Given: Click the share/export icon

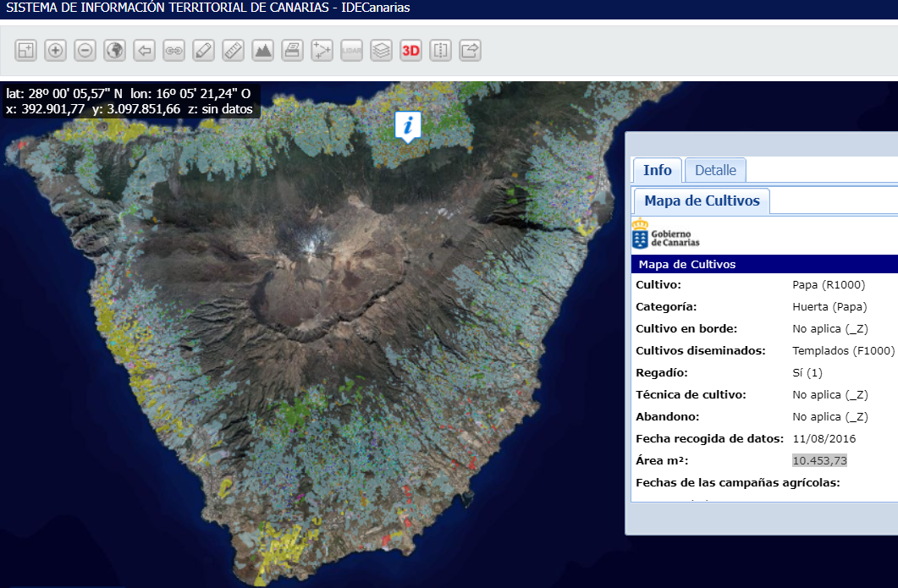Looking at the screenshot, I should (x=470, y=51).
